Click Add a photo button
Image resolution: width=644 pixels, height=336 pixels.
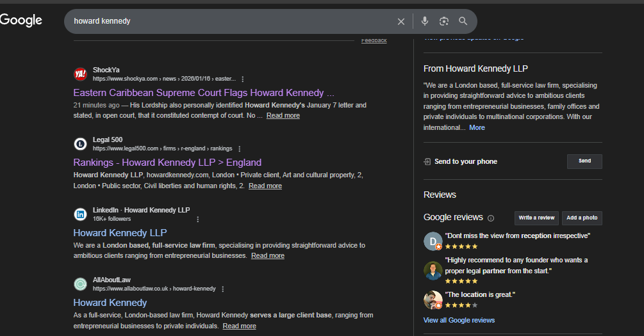click(582, 218)
